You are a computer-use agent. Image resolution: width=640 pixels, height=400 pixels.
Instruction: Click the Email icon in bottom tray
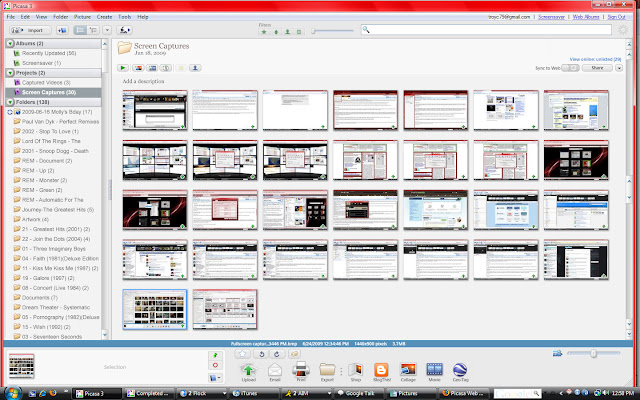(x=275, y=371)
